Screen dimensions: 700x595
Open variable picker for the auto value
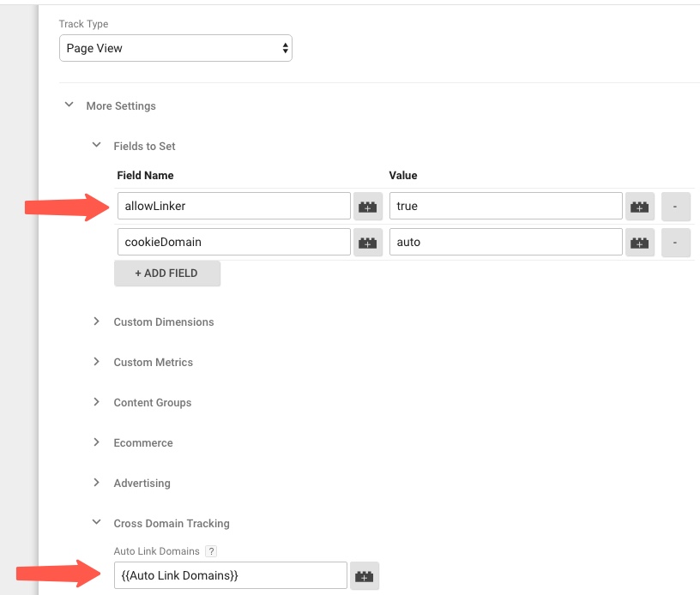(x=640, y=242)
